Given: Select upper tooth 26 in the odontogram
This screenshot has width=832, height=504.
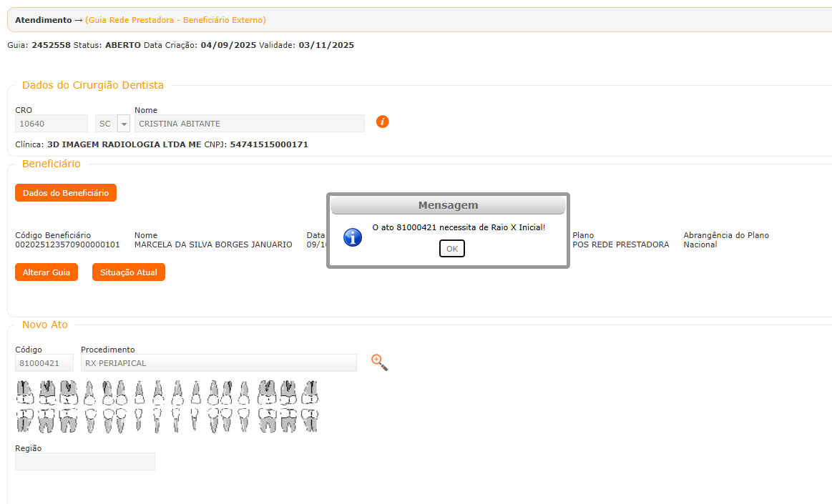Looking at the screenshot, I should point(267,392).
